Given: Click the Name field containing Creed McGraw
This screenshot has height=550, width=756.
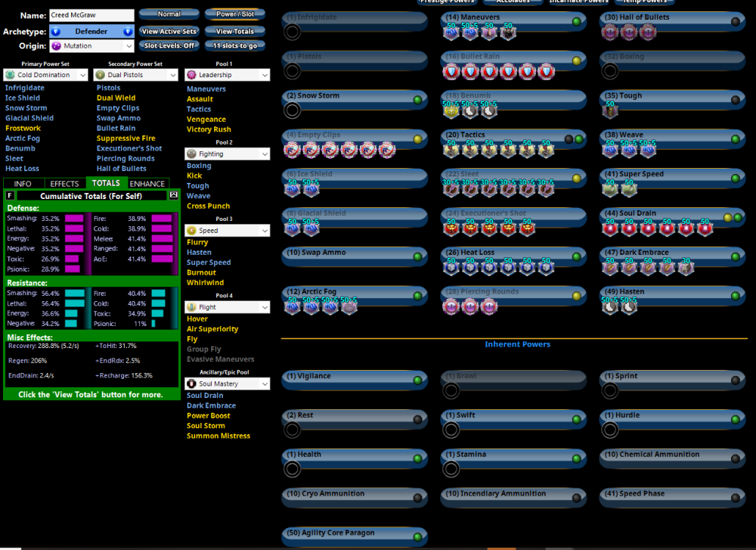Looking at the screenshot, I should (x=91, y=15).
